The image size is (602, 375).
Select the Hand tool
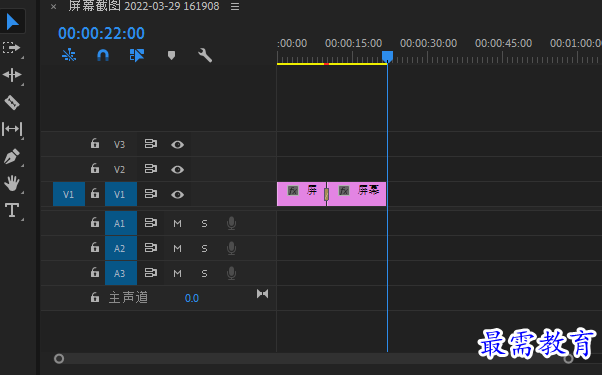(12, 183)
